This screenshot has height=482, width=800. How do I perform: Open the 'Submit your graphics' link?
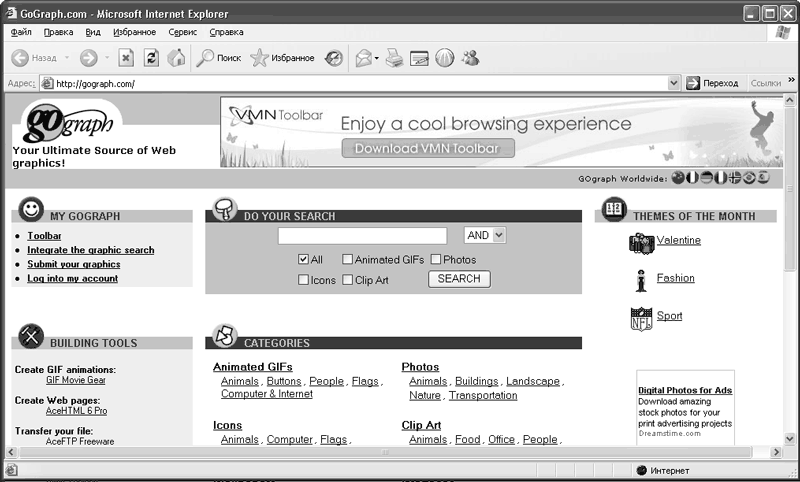(x=73, y=264)
